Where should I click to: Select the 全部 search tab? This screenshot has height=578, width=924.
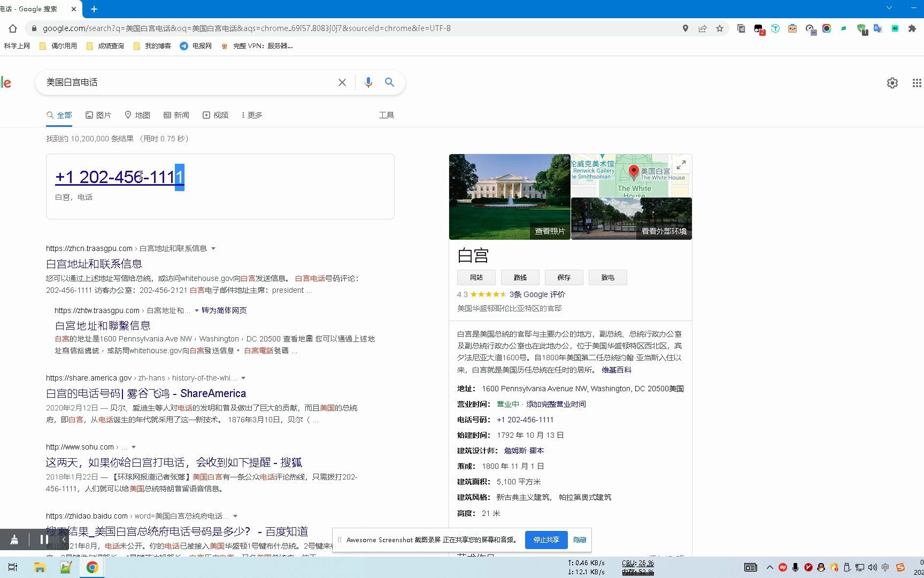(59, 115)
